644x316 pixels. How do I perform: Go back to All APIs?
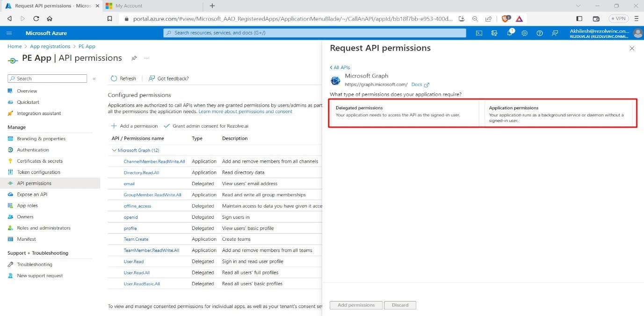point(340,68)
